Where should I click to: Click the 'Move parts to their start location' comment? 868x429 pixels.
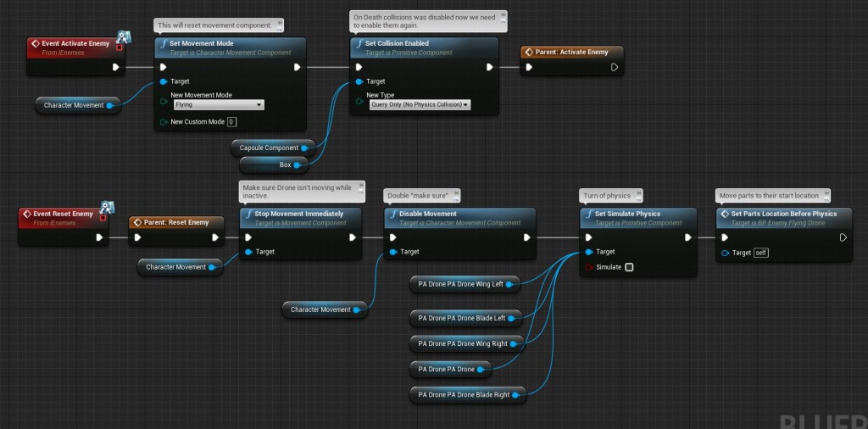[x=773, y=195]
